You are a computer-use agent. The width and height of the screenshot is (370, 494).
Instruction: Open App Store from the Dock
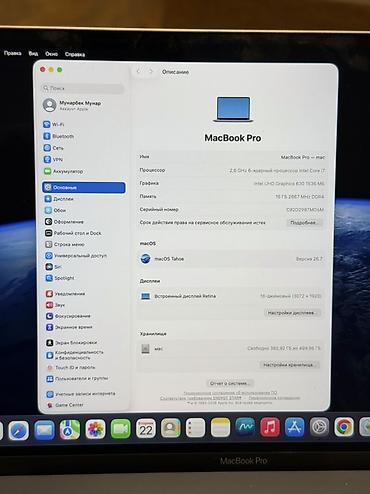pos(295,427)
